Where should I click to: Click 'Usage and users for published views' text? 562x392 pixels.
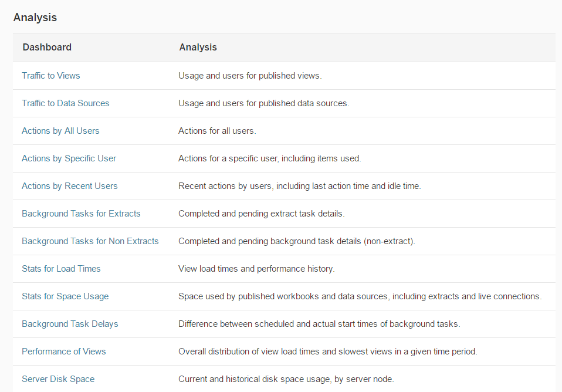click(250, 76)
